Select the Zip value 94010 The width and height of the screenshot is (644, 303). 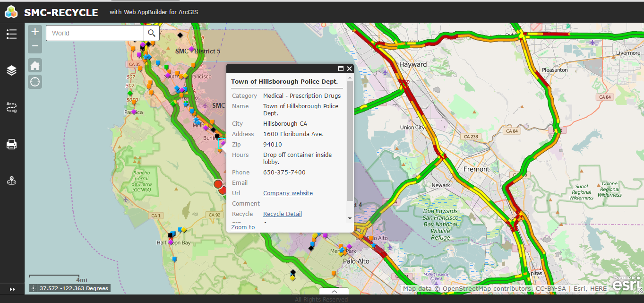click(273, 144)
